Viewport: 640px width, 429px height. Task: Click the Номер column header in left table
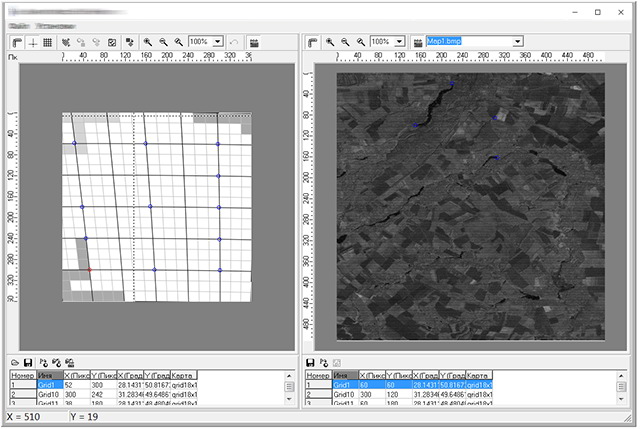click(x=23, y=375)
